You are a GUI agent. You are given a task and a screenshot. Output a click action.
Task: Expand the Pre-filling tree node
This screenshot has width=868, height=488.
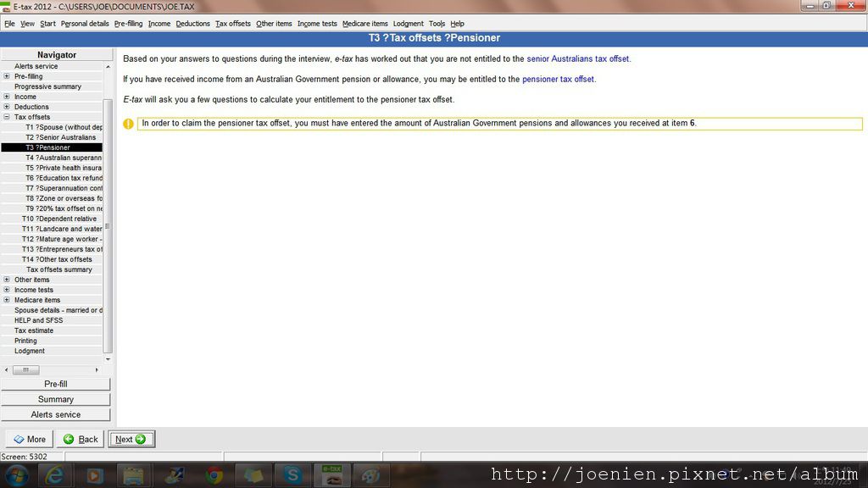click(7, 76)
